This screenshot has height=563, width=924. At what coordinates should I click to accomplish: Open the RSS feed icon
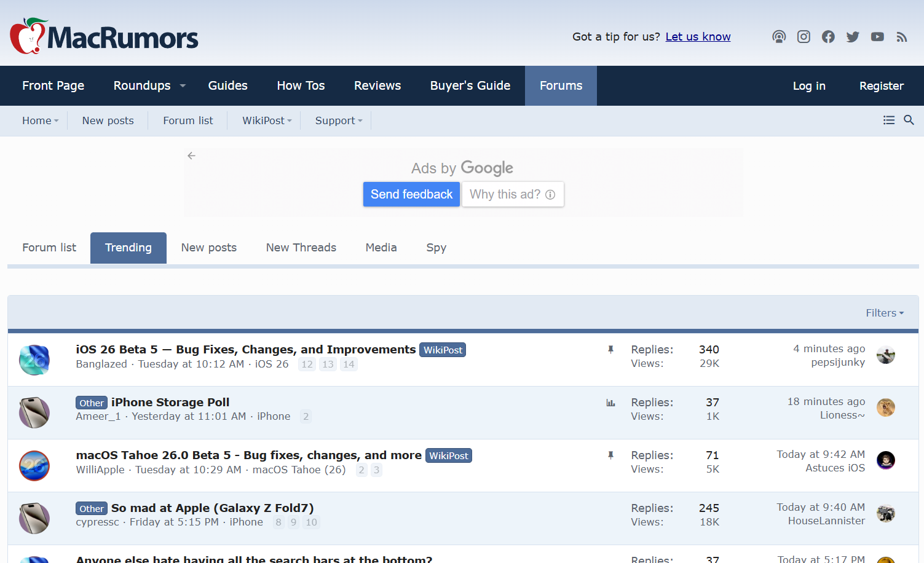(x=902, y=37)
